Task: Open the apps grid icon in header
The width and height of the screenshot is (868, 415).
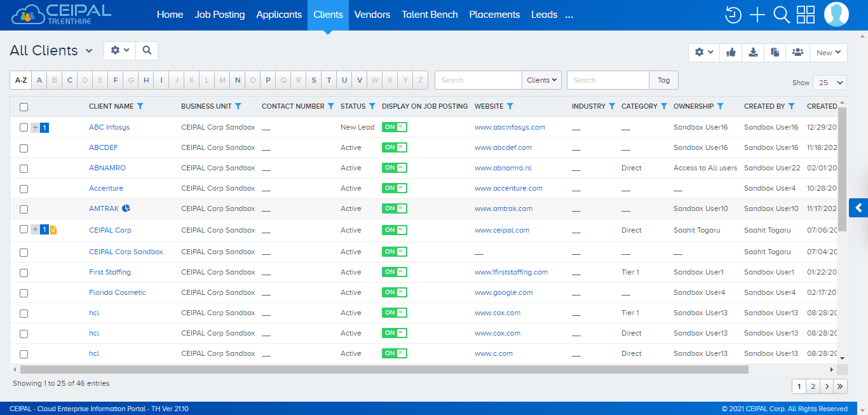Action: [806, 14]
